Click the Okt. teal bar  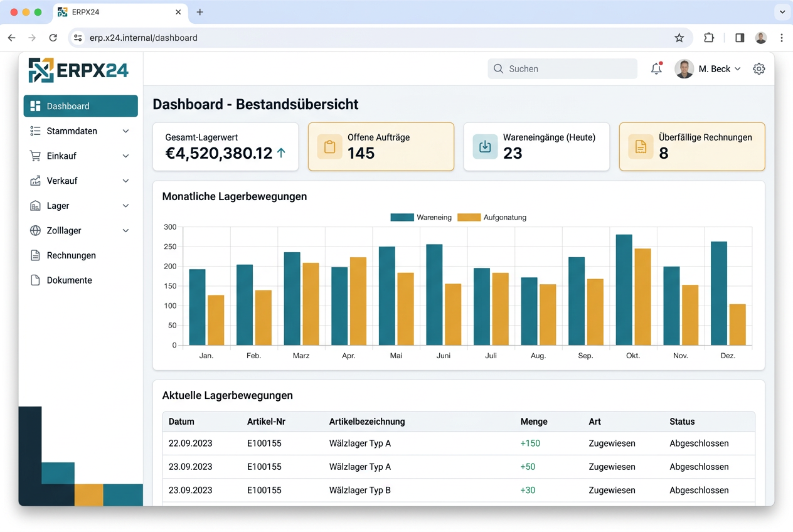click(624, 290)
